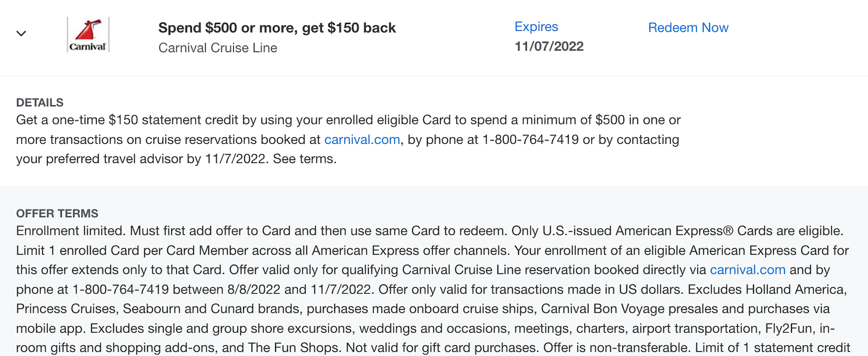
Task: Click the "See terms." text
Action: (x=304, y=159)
